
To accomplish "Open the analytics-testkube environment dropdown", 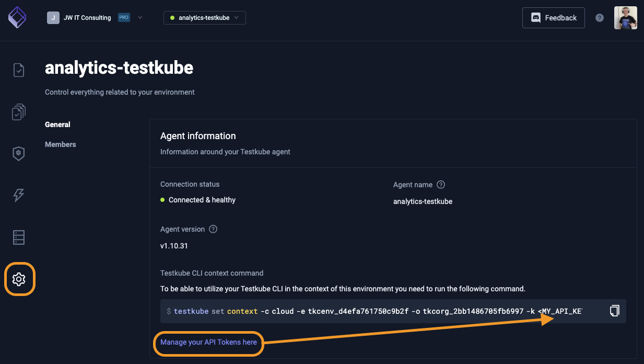I will click(205, 18).
